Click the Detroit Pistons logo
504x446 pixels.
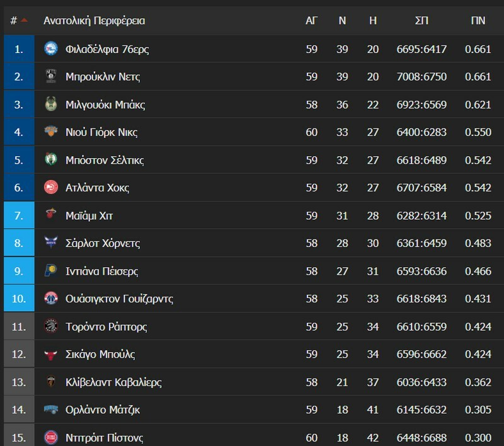(51, 437)
